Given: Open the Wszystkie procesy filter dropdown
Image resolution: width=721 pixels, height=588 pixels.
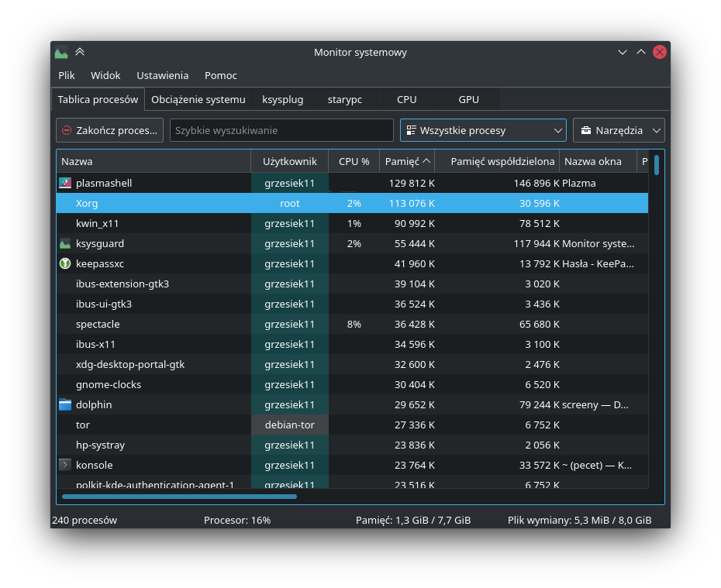Looking at the screenshot, I should [x=483, y=130].
